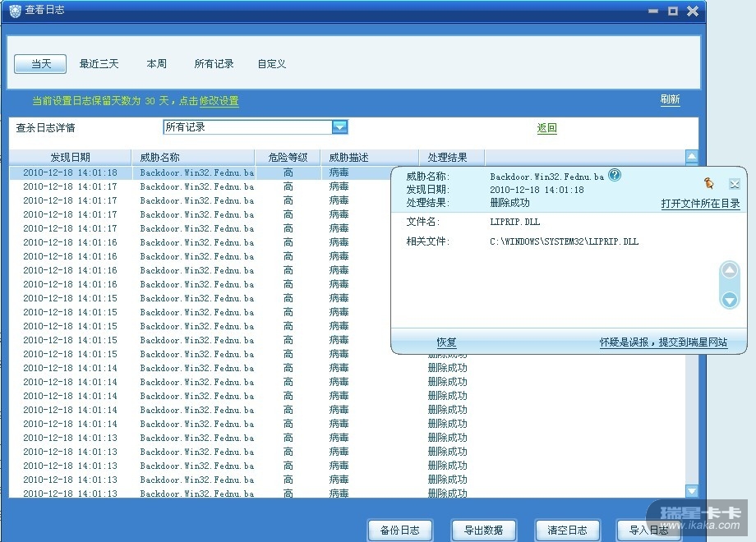Click the help icon beside the threat name
756x542 pixels.
[x=615, y=175]
